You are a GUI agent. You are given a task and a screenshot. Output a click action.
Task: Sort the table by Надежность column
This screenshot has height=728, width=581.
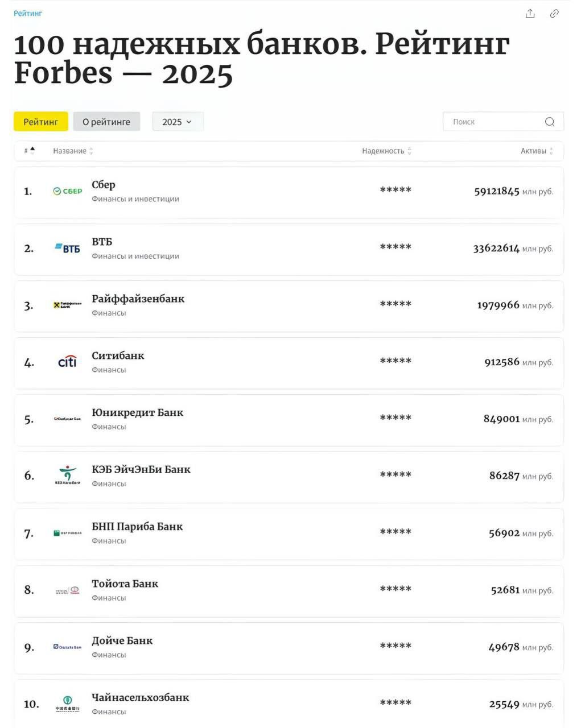pos(386,151)
